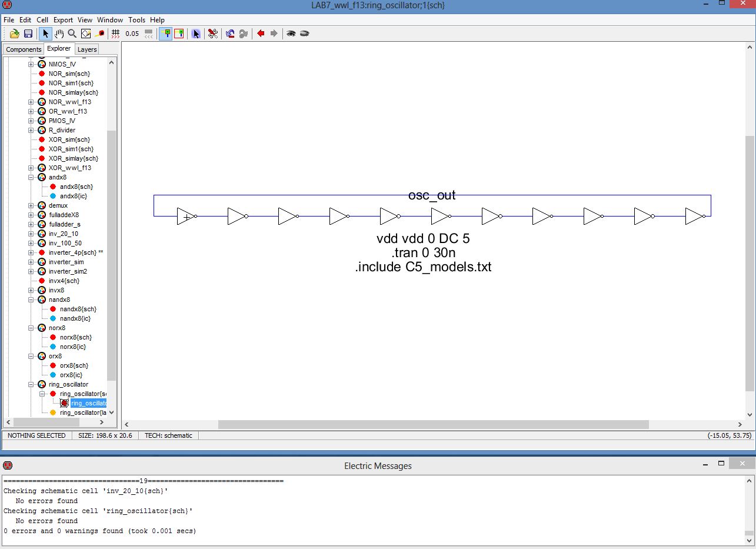Expand the demux tree node
756x549 pixels.
pyautogui.click(x=31, y=205)
